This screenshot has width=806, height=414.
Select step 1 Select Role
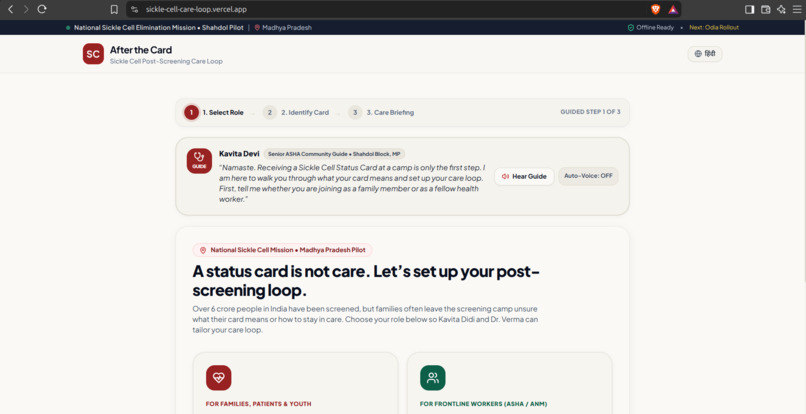click(214, 112)
